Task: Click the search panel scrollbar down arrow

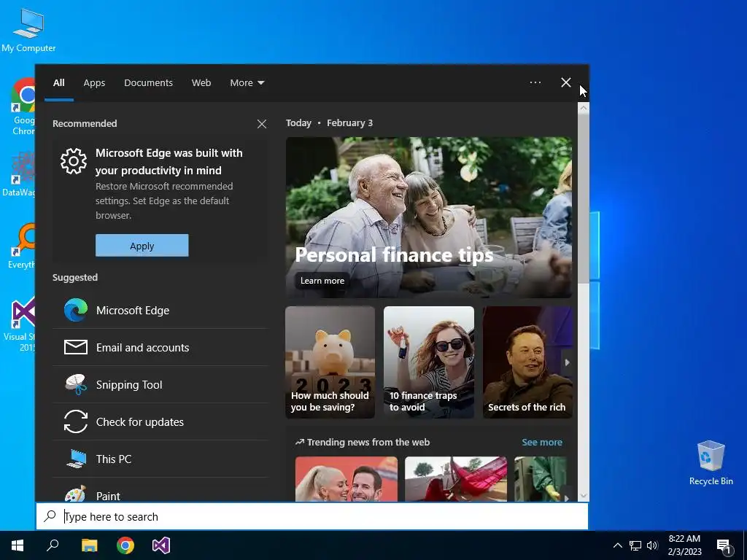Action: point(583,496)
